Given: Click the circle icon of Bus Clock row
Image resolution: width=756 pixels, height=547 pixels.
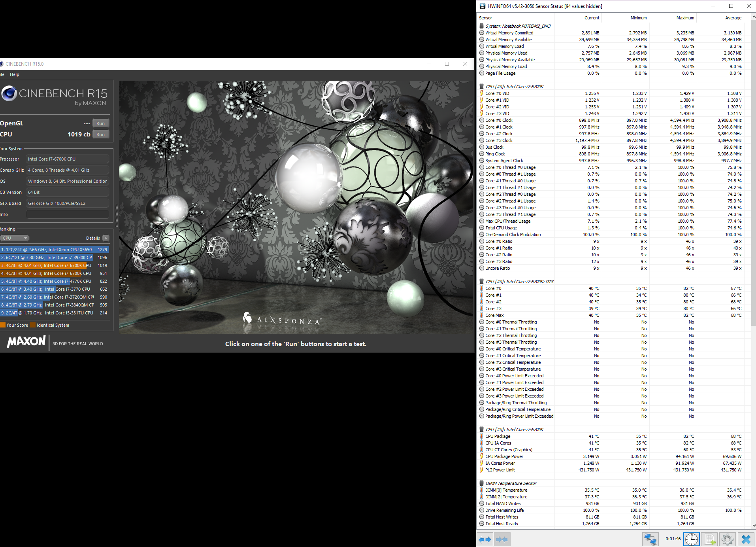Looking at the screenshot, I should pyautogui.click(x=482, y=147).
